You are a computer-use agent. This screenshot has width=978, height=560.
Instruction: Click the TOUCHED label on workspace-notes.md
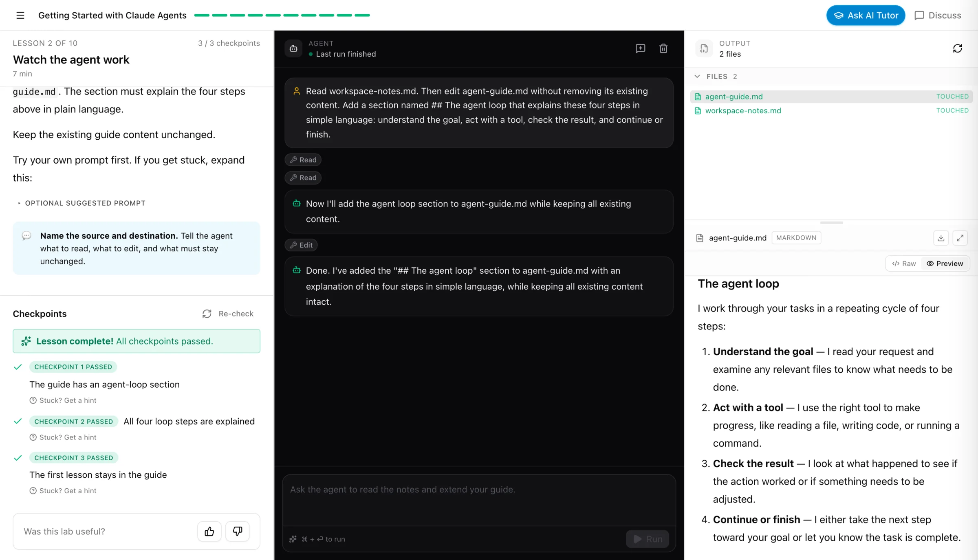pyautogui.click(x=952, y=110)
